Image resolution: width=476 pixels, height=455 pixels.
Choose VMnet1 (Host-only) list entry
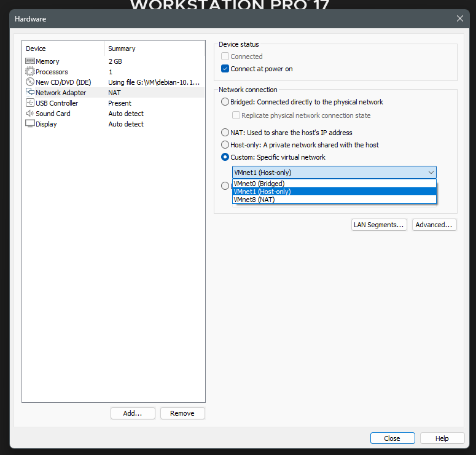click(x=334, y=192)
